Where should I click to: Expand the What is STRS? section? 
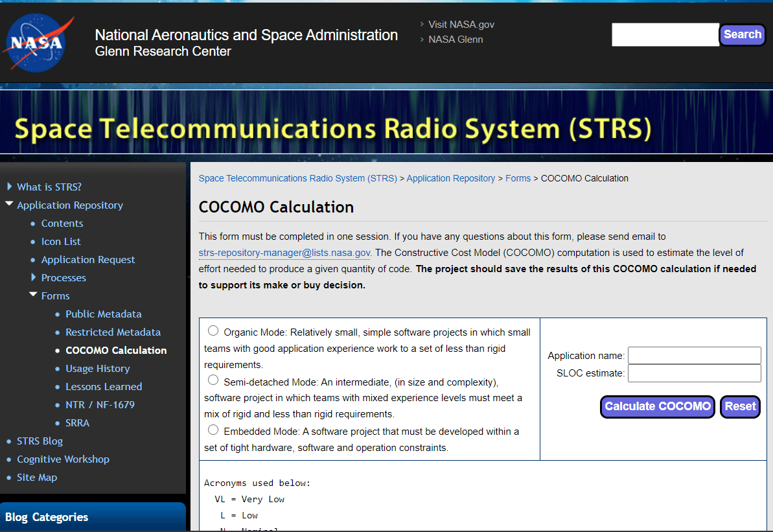coord(9,187)
